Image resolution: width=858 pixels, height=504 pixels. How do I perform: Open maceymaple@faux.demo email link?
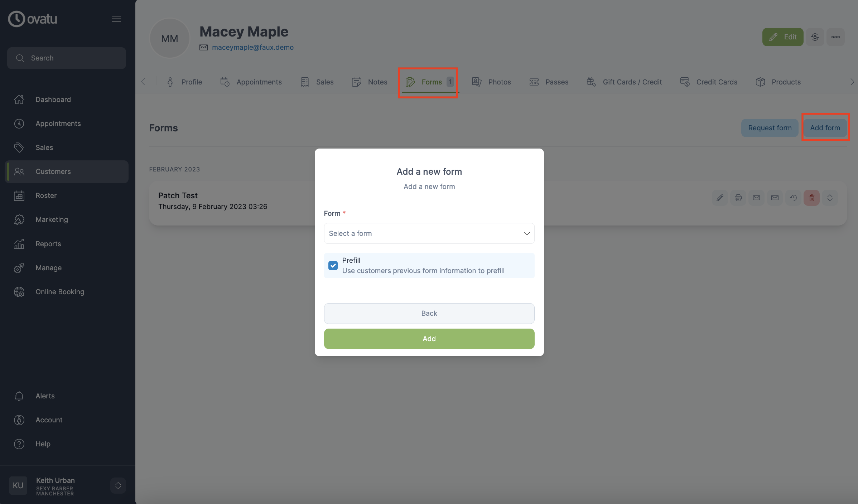(253, 47)
